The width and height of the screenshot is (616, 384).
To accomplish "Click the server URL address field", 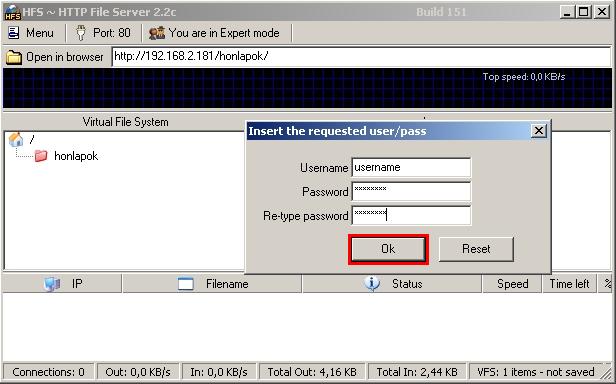I will pos(361,56).
